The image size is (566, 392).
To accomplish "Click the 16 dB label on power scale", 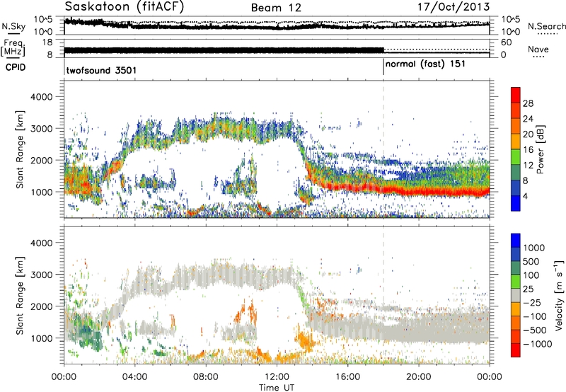I will coord(528,150).
